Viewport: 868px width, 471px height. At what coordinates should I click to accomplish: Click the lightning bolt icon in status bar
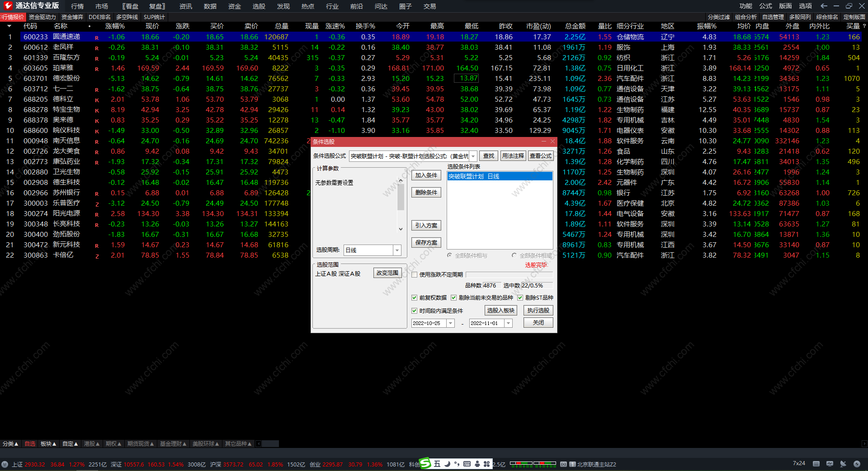(857, 464)
